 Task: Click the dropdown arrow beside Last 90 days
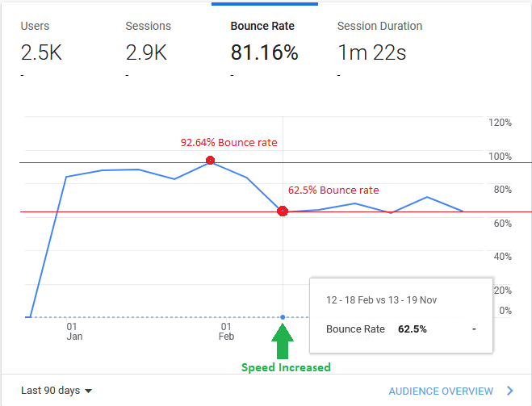[88, 391]
